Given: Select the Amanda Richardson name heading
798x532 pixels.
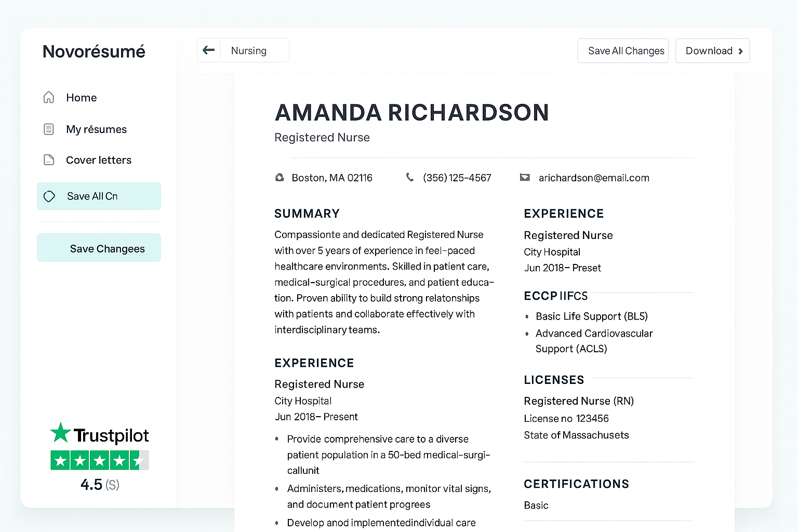Looking at the screenshot, I should point(411,113).
